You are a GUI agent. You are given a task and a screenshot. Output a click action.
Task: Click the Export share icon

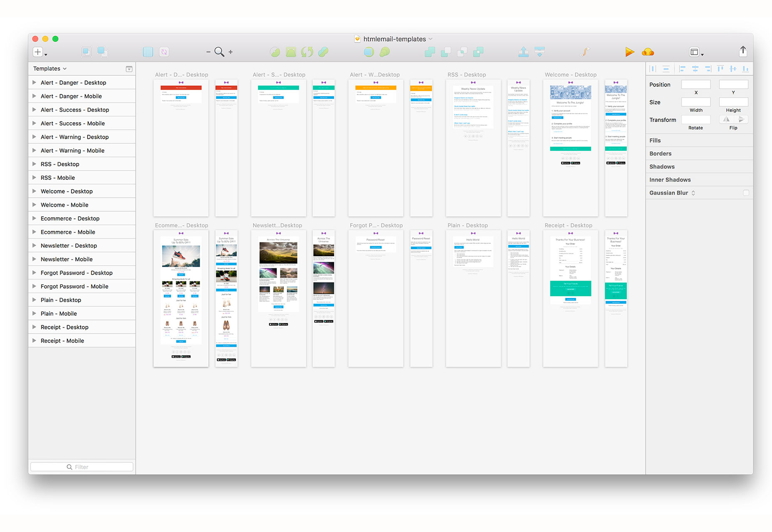(x=743, y=51)
